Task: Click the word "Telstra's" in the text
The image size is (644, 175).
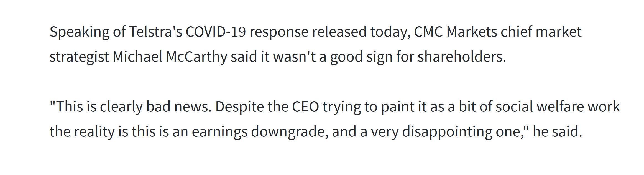Action: coord(156,32)
